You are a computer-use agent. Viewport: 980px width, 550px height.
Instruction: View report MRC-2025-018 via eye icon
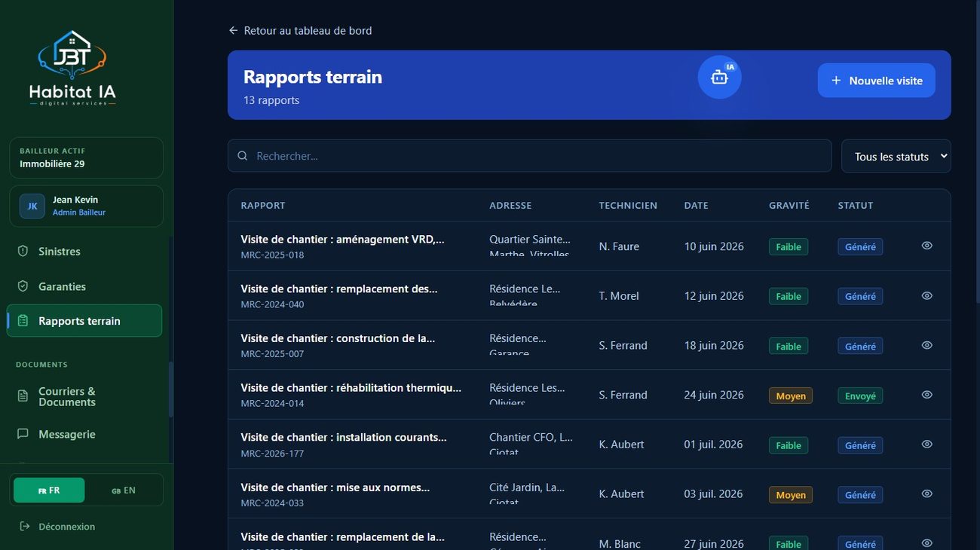point(927,246)
